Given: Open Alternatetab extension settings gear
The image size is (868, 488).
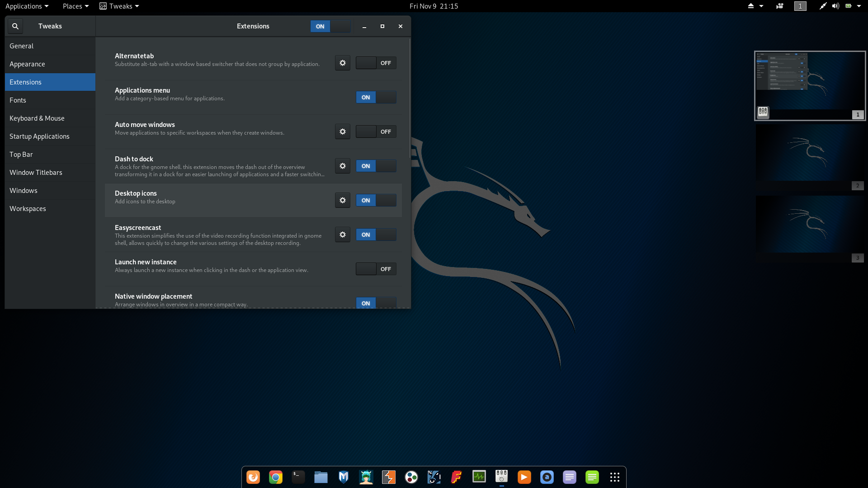Looking at the screenshot, I should tap(343, 63).
